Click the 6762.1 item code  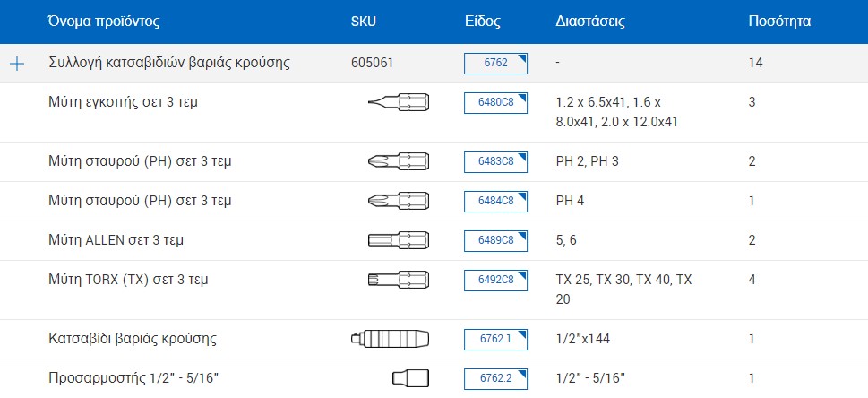click(x=495, y=340)
